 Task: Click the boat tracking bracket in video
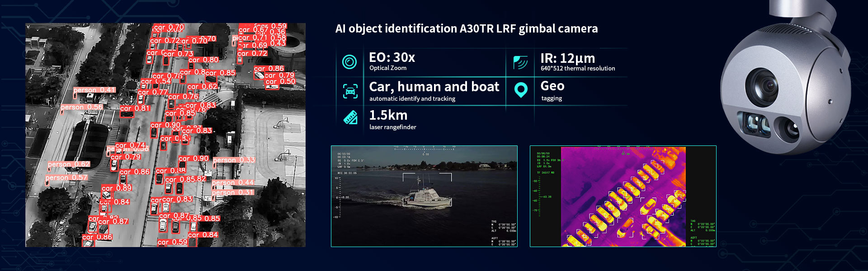427,189
